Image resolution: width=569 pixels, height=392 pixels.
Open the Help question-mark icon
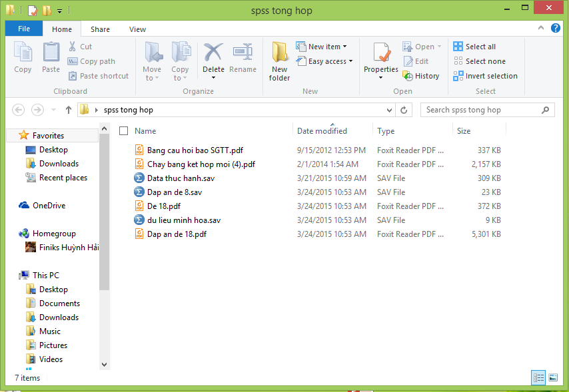555,28
